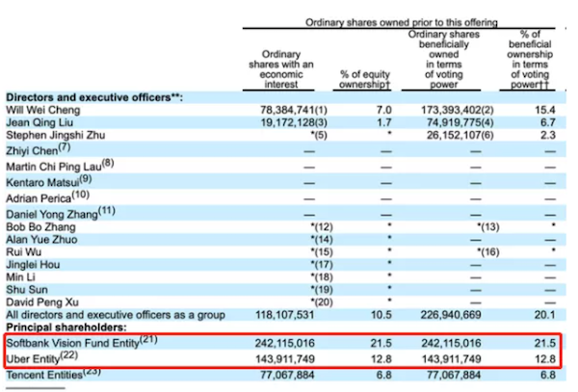The image size is (578, 392).
Task: Click the '% of equity ownership†' column header
Action: [x=364, y=79]
